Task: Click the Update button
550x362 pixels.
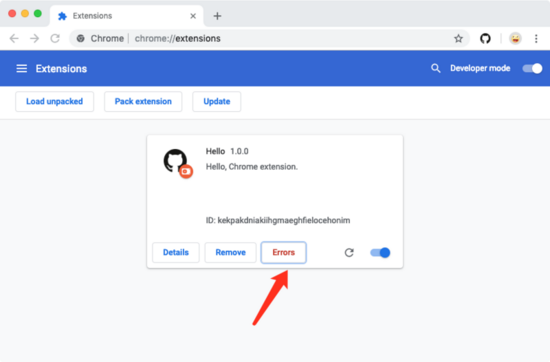Action: pos(217,101)
